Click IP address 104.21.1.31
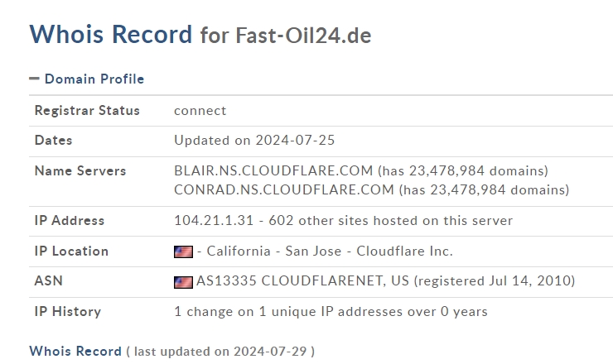The height and width of the screenshot is (364, 613). (x=214, y=220)
